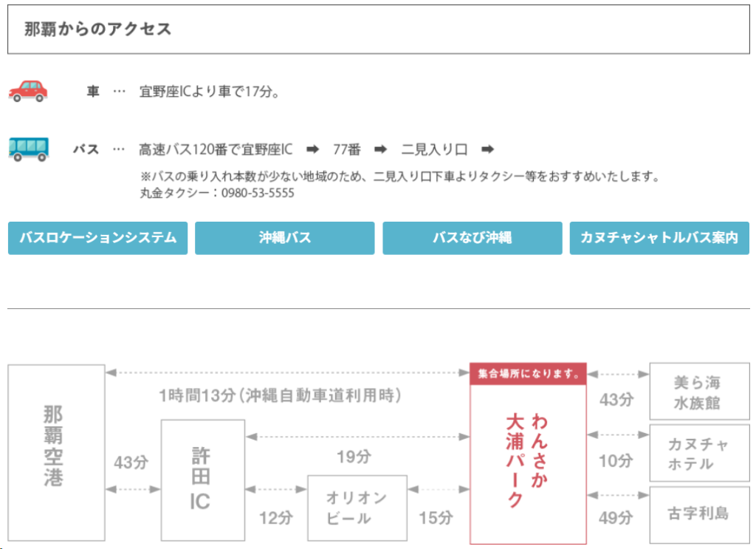Screen dimensions: 756x549
Task: Click the taxi phone number 0980-53-5555
Action: [258, 193]
